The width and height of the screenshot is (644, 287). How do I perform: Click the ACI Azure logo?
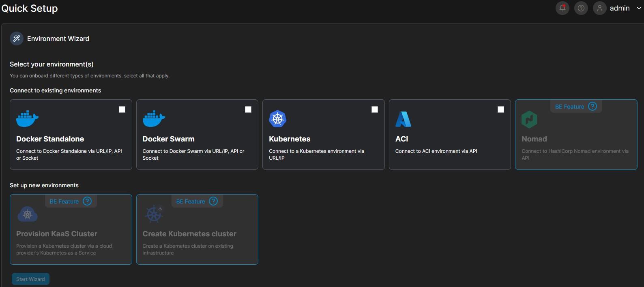click(x=403, y=119)
